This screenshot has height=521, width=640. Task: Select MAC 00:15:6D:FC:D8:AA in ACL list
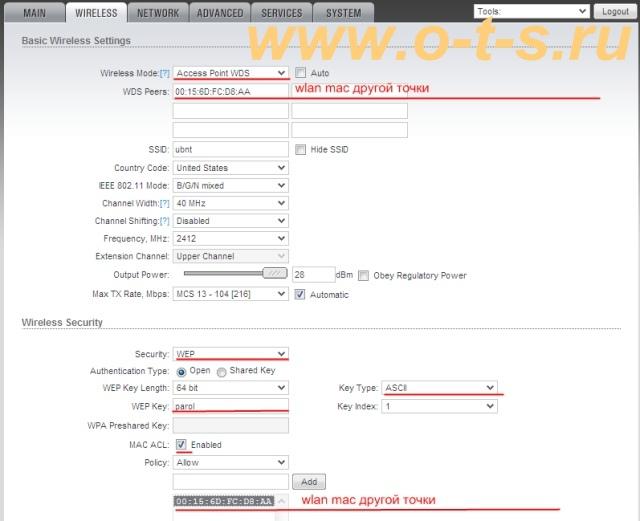[x=224, y=501]
